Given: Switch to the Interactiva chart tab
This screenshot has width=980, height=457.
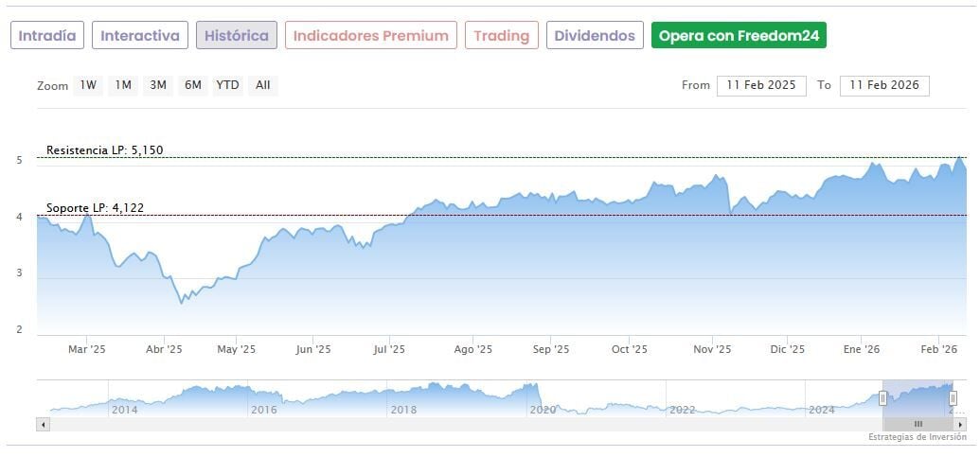Looking at the screenshot, I should pos(140,36).
